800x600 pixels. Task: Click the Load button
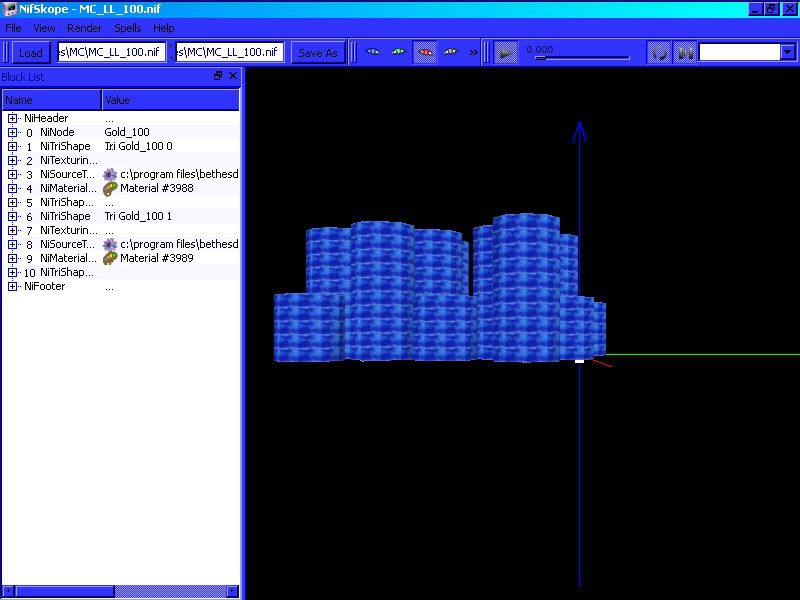click(31, 53)
